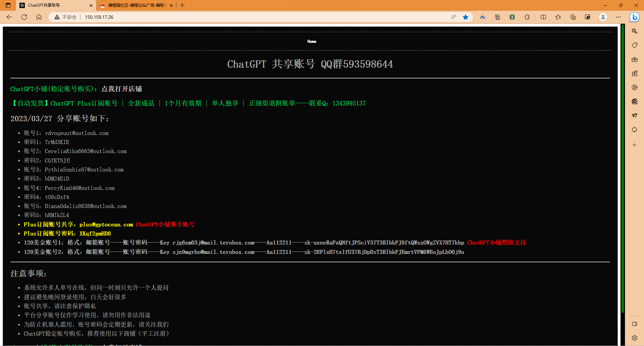The height and width of the screenshot is (346, 644).
Task: Click the 密码3 value bDM24EiD
Action: [x=57, y=179]
